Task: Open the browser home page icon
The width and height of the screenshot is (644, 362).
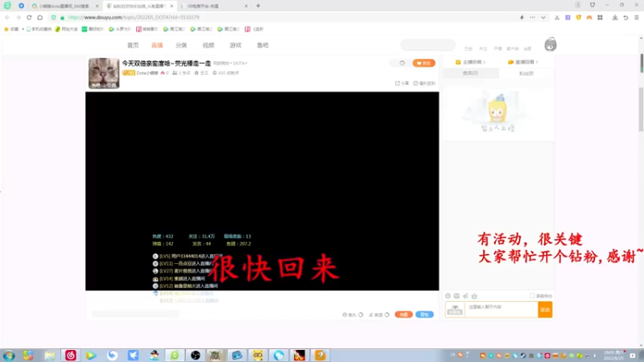Action: tap(39, 18)
